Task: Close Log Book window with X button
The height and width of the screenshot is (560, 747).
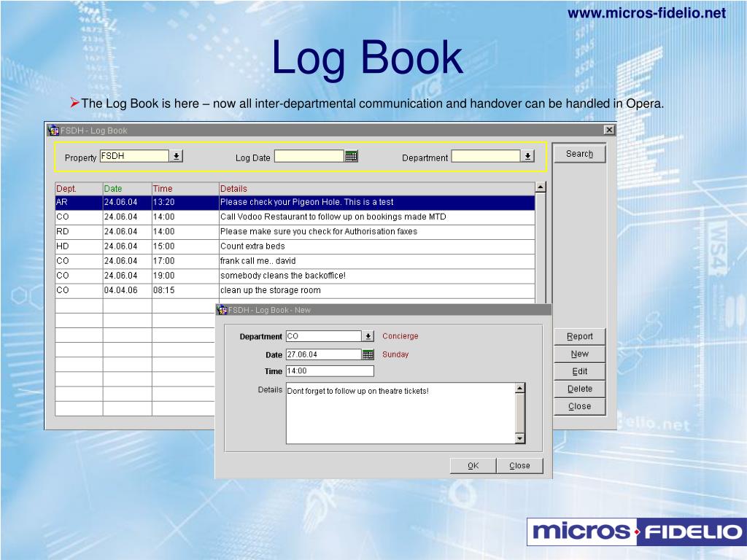Action: coord(609,130)
